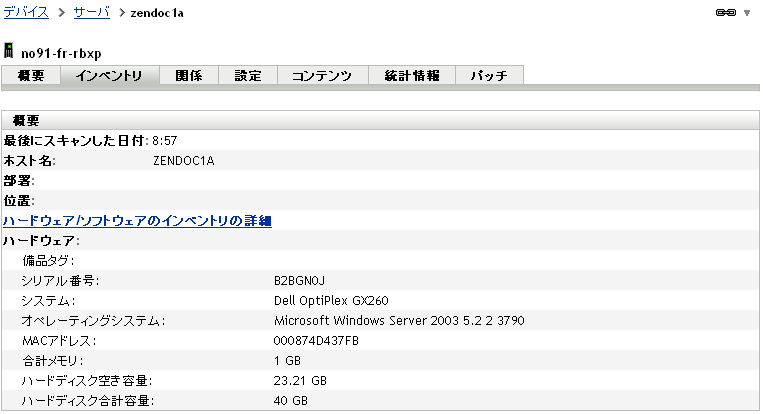Select the パッチ tab
Image resolution: width=763 pixels, height=414 pixels.
point(489,76)
